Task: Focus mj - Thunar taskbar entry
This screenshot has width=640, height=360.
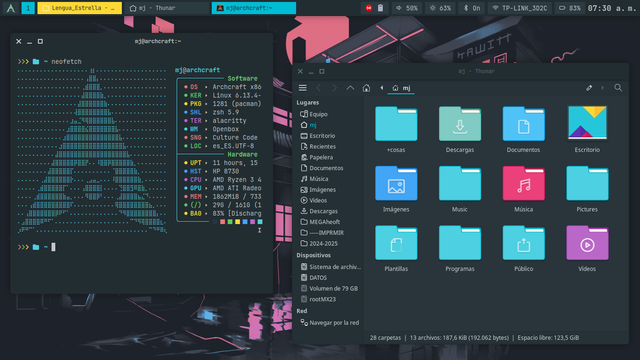Action: point(167,8)
